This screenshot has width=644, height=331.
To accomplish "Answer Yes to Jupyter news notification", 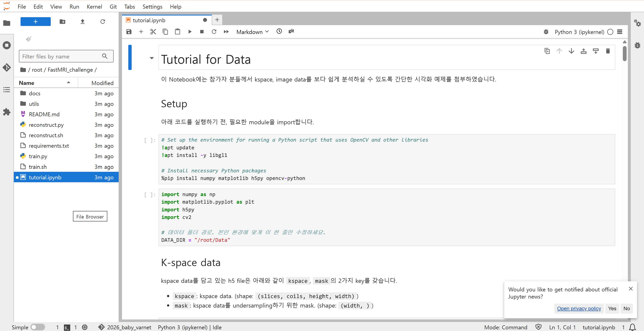I will (612, 308).
